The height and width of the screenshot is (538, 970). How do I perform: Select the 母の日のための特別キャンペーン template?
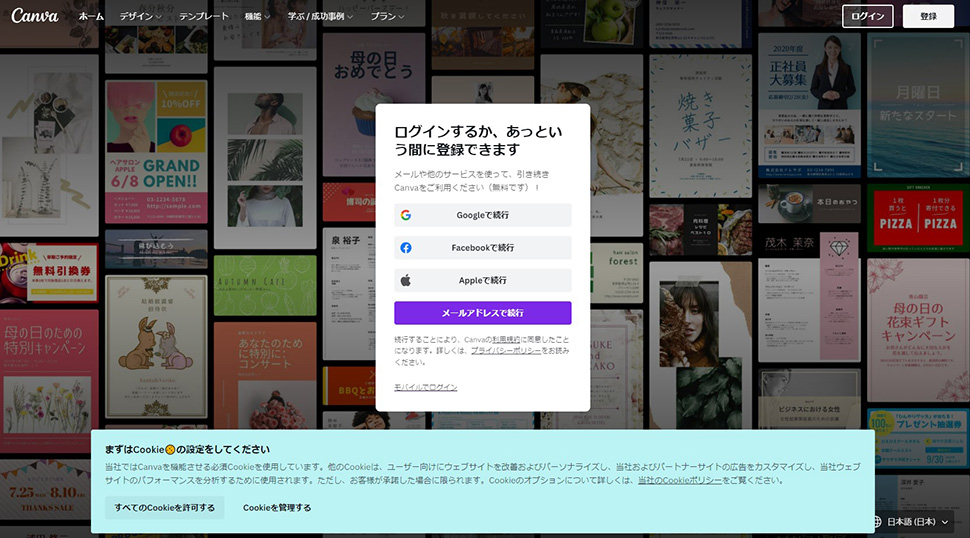point(49,381)
